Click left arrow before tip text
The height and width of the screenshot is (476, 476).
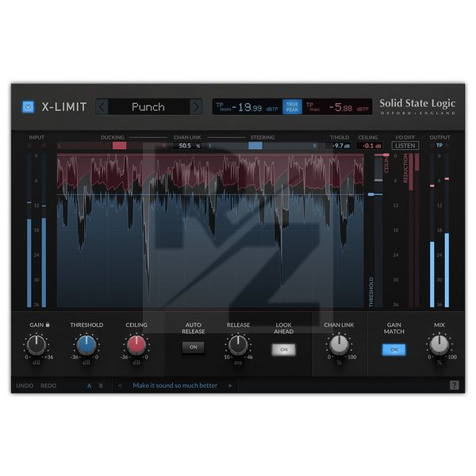coord(120,386)
